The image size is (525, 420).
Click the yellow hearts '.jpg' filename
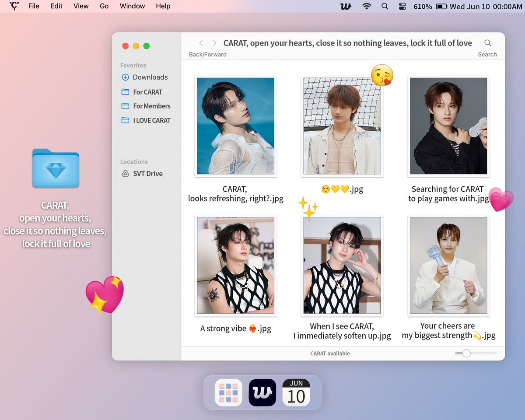point(342,189)
